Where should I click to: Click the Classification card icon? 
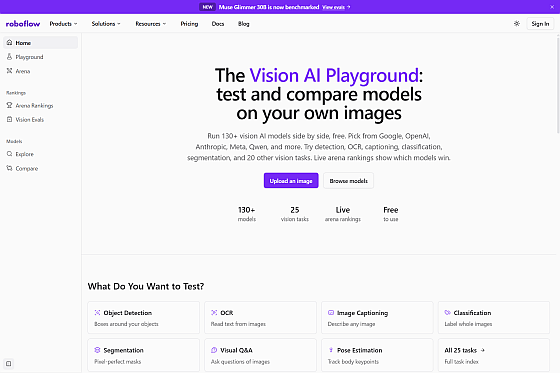[x=448, y=313]
